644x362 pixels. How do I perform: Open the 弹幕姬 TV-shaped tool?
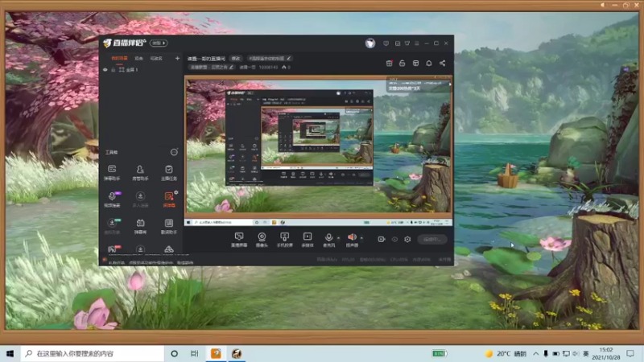140,226
